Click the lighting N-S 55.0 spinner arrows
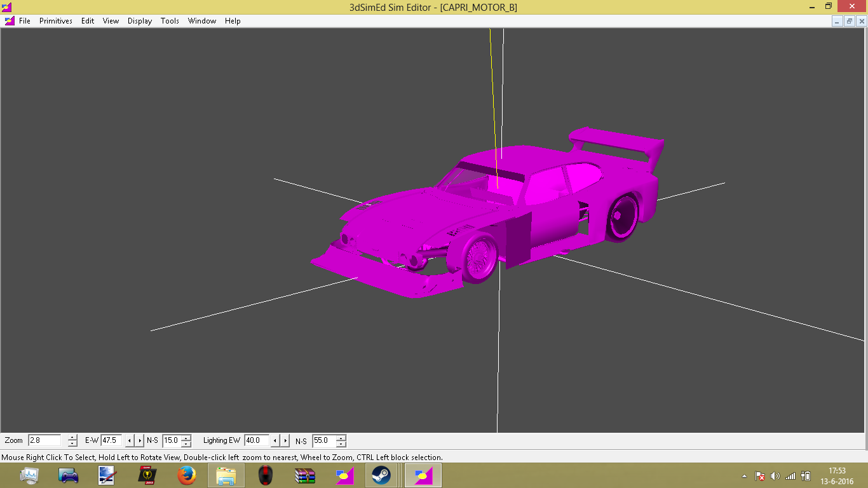The height and width of the screenshot is (488, 868). coord(341,440)
